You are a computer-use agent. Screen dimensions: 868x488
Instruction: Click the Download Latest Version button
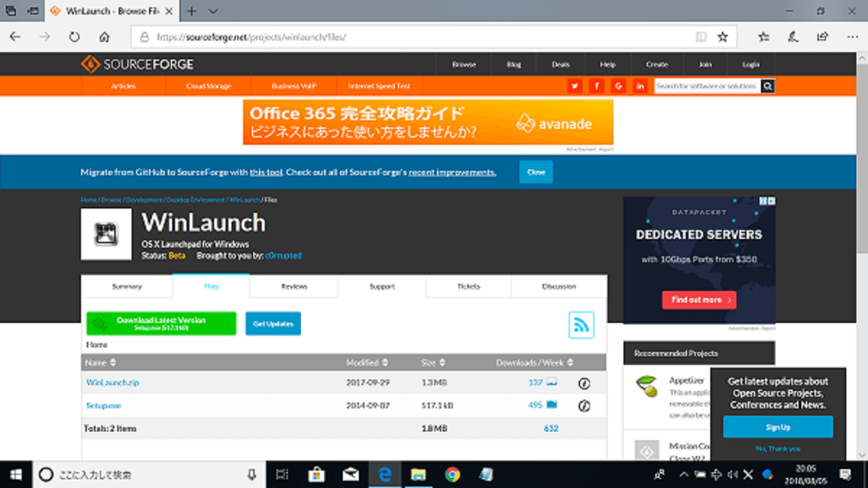[161, 323]
